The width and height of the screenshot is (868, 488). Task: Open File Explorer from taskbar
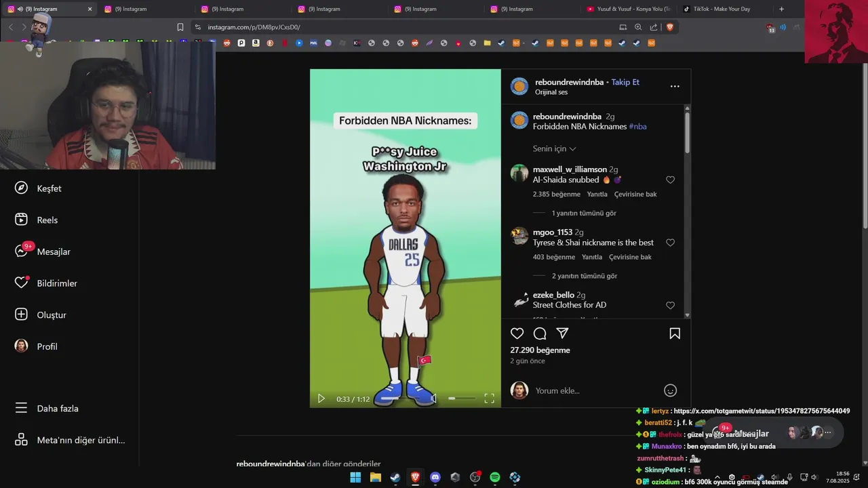tap(375, 477)
